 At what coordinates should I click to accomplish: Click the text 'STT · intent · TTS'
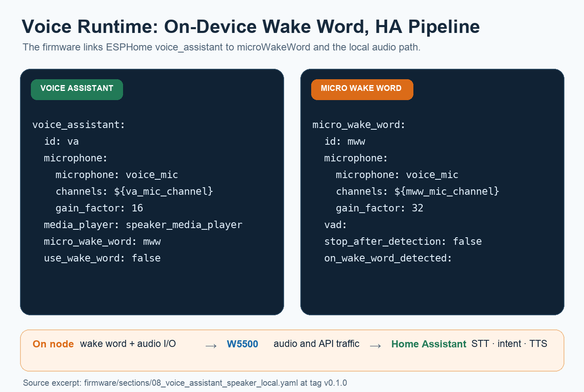(509, 344)
